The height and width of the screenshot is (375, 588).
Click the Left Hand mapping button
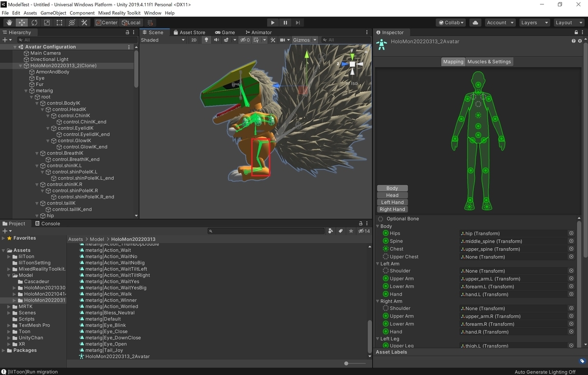pyautogui.click(x=392, y=202)
